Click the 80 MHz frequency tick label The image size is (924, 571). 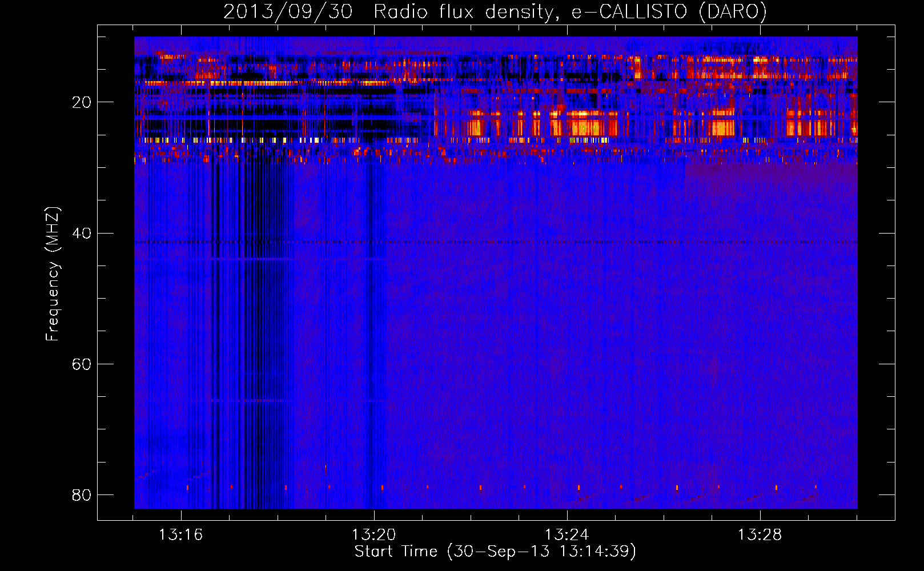click(82, 494)
